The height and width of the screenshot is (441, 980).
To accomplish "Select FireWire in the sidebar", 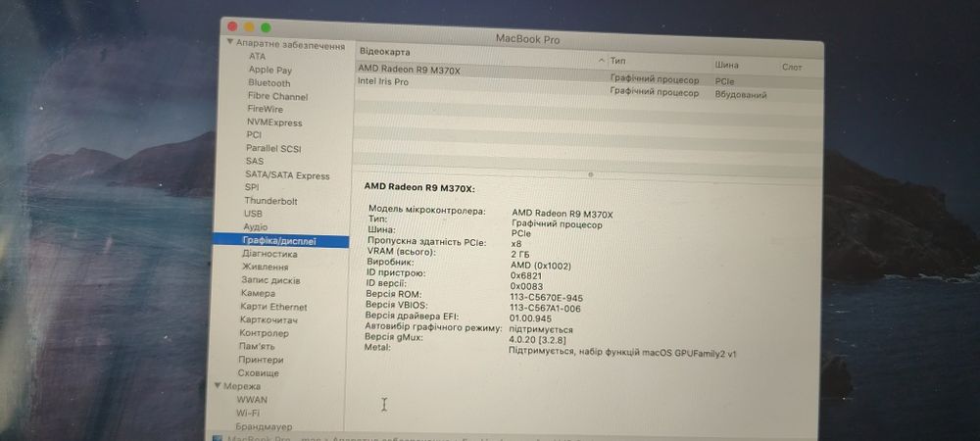I will pyautogui.click(x=265, y=109).
